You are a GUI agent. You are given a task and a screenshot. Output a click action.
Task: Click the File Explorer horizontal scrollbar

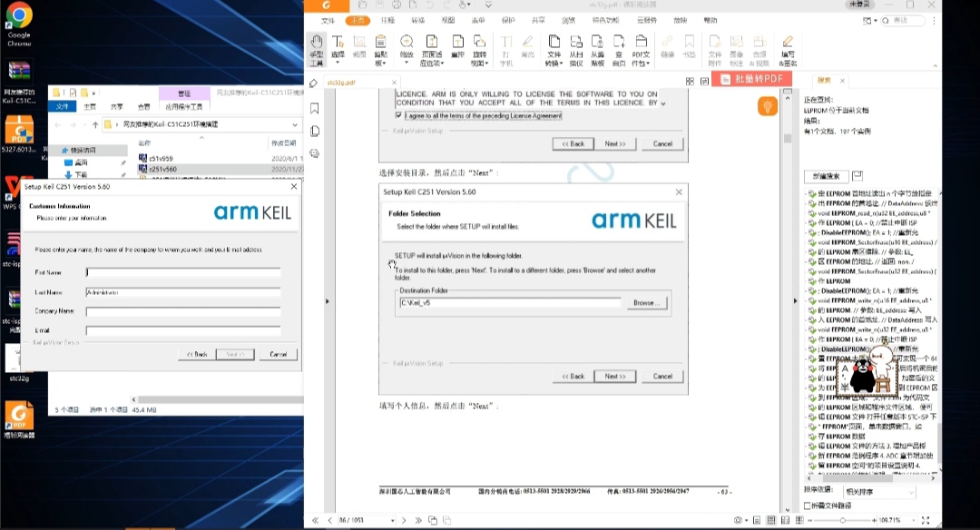point(219,399)
